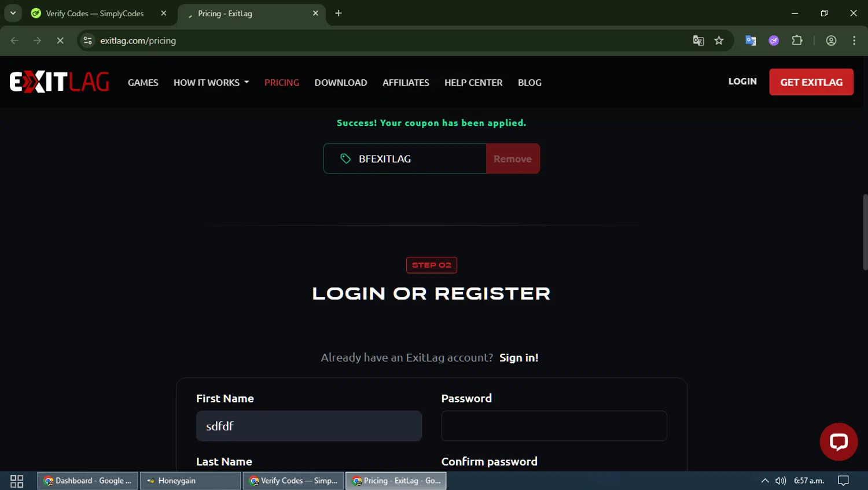Click the purple extension icon

click(x=774, y=40)
